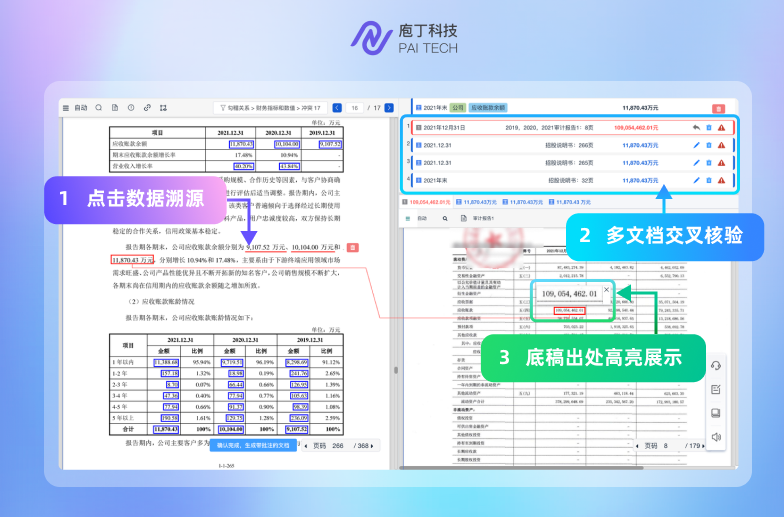Click the red trash icon beside paragraph text
This screenshot has width=784, height=517.
tap(352, 248)
